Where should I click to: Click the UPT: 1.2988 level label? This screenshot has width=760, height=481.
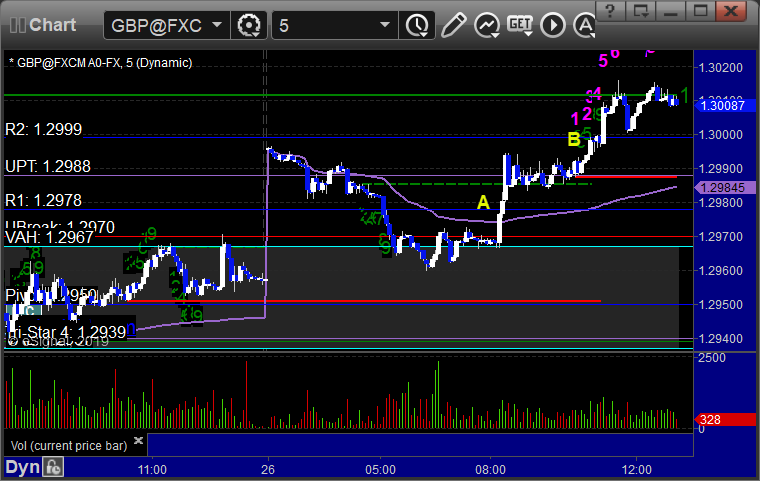[x=48, y=166]
